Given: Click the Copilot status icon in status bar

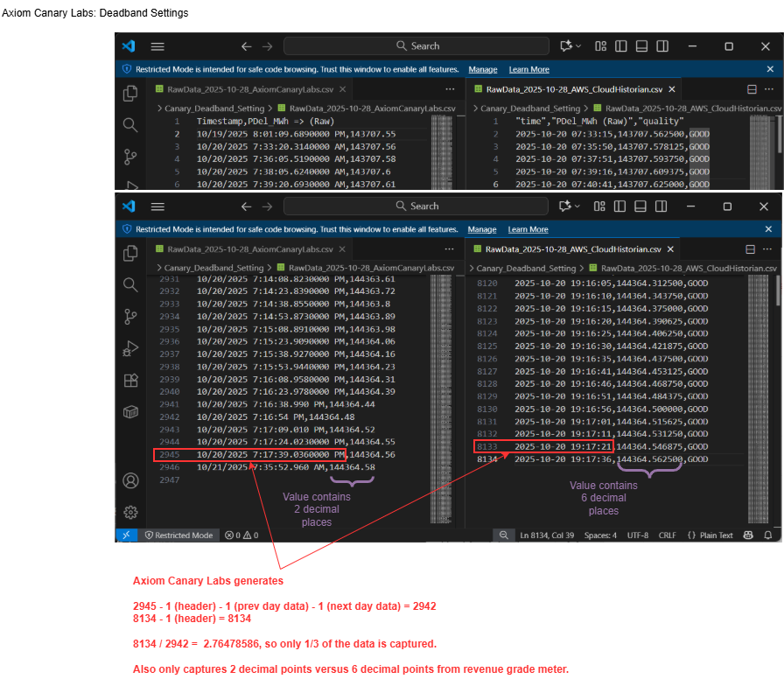Looking at the screenshot, I should tap(748, 535).
